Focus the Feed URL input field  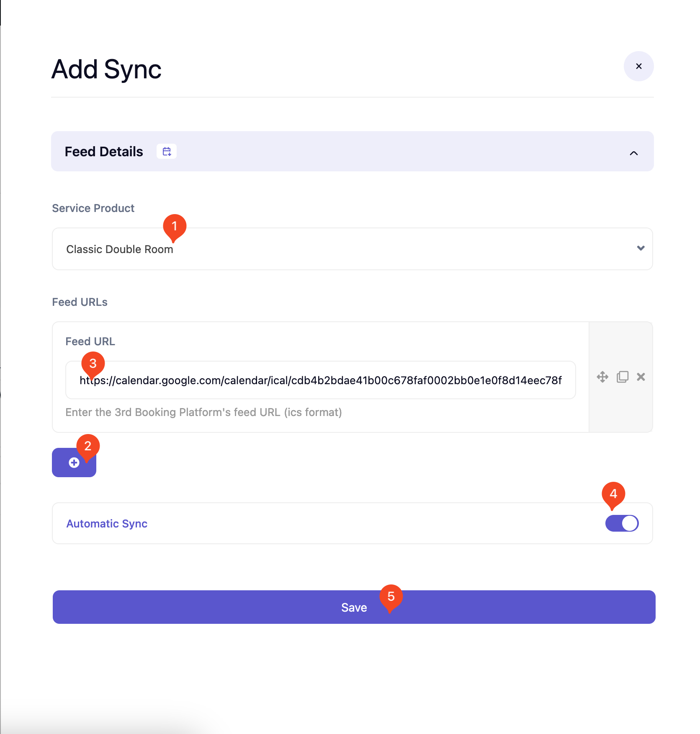[320, 380]
